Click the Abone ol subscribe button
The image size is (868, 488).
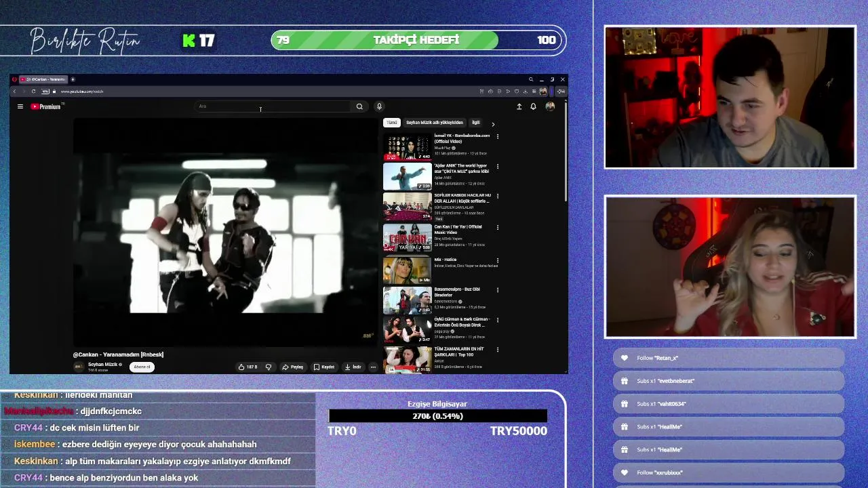[x=142, y=367]
